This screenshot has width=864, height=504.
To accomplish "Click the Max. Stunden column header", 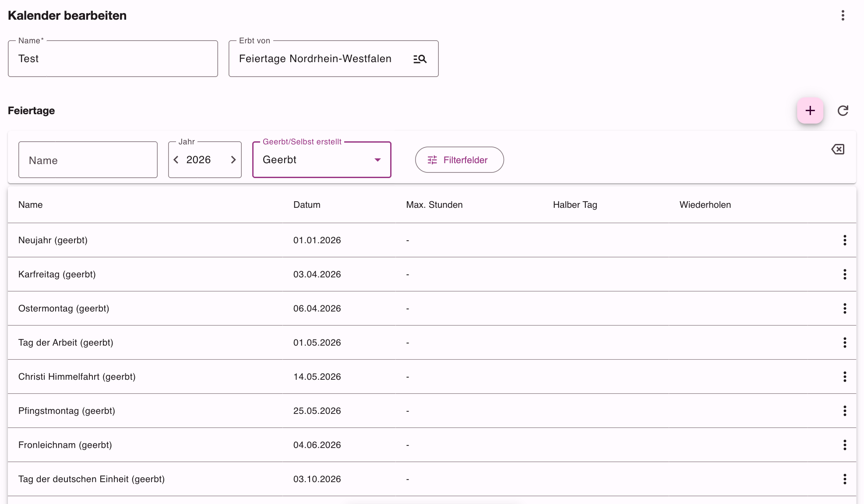I will point(434,205).
